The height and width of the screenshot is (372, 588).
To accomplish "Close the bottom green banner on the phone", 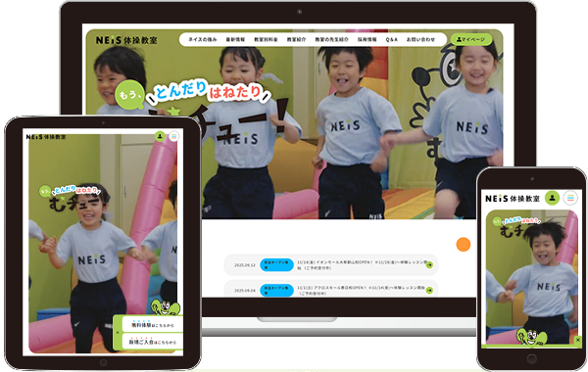I will coord(578,340).
